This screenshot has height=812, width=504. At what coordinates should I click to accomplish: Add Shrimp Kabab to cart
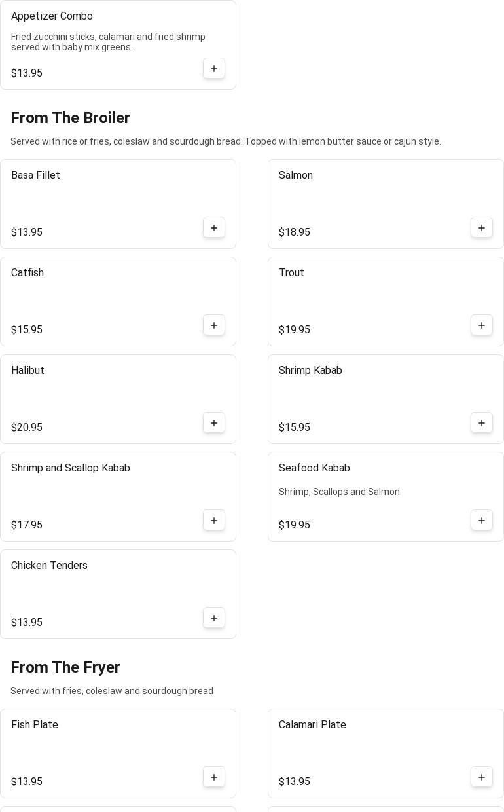click(482, 423)
